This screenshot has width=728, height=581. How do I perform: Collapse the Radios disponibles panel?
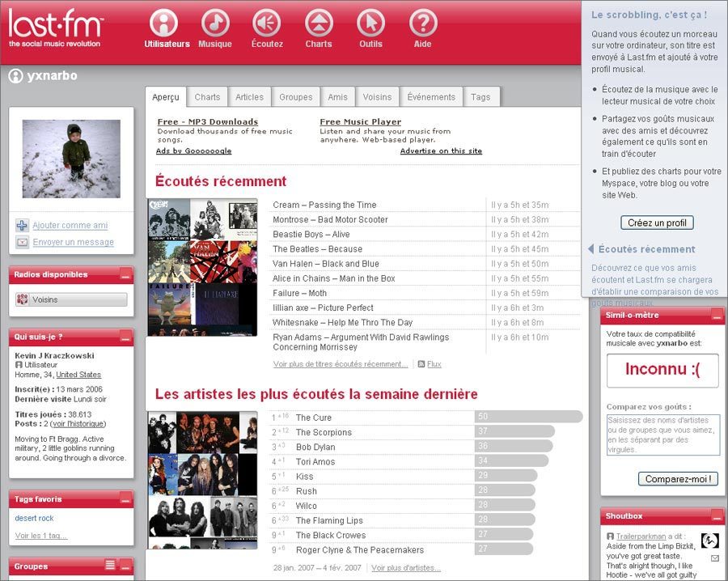[125, 275]
